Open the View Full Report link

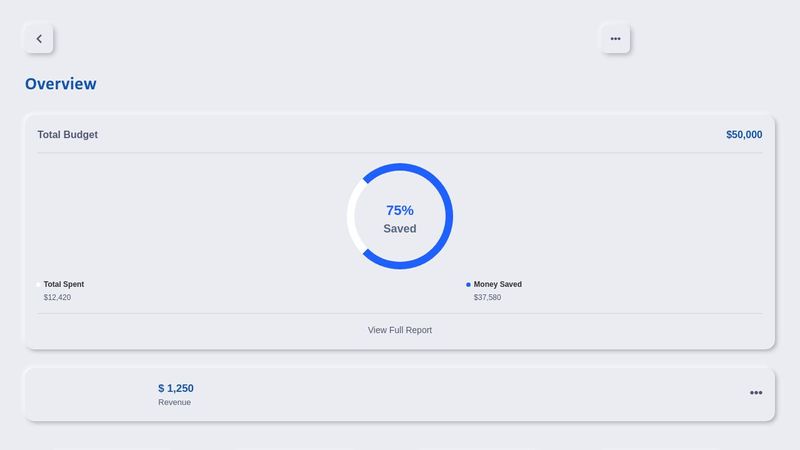[400, 330]
